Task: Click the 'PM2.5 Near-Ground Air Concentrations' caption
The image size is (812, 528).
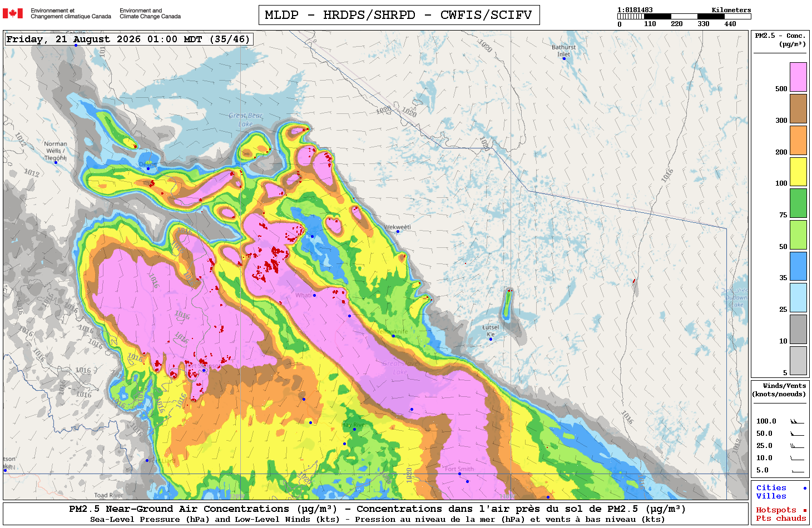Action: 203,509
